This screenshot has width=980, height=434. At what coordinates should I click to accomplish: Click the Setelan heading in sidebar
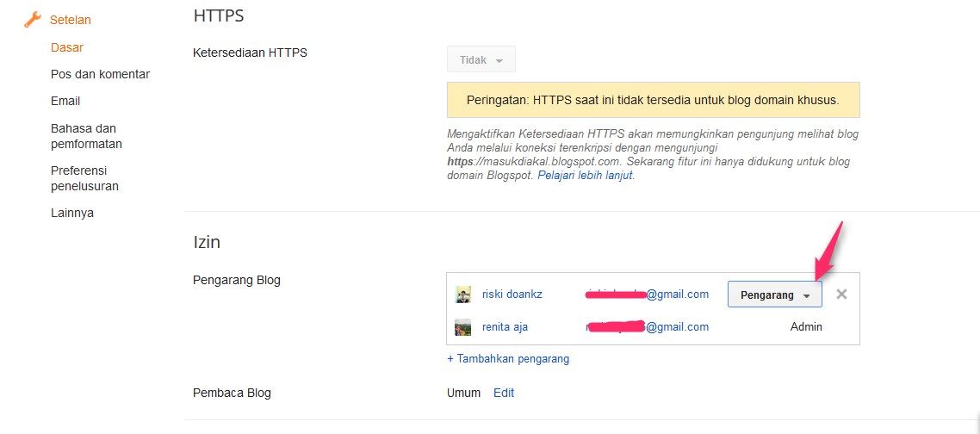pyautogui.click(x=71, y=20)
